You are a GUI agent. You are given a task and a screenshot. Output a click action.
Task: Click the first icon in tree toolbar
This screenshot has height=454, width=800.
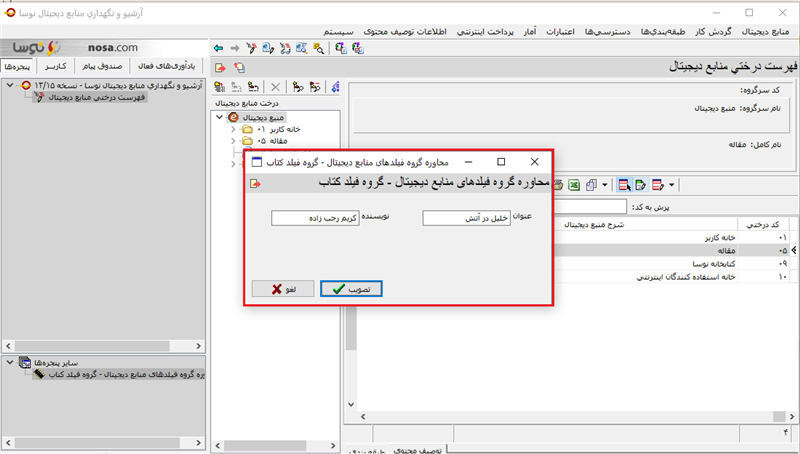pyautogui.click(x=222, y=88)
